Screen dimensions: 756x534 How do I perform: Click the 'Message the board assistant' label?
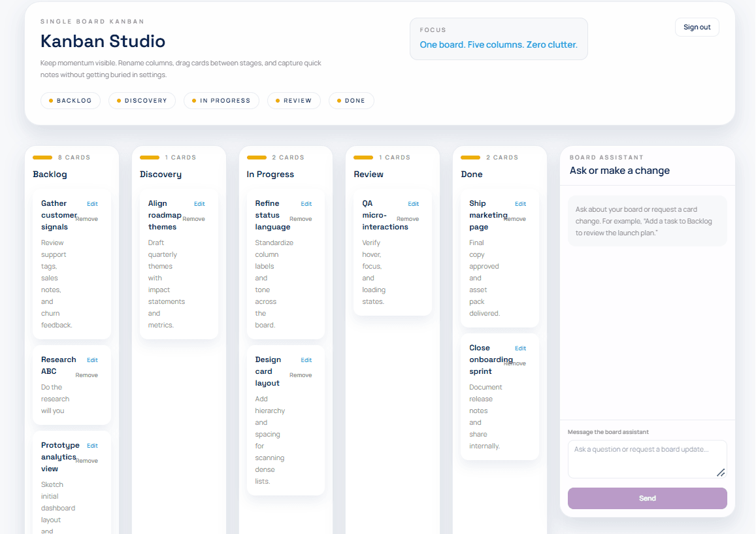(x=608, y=432)
